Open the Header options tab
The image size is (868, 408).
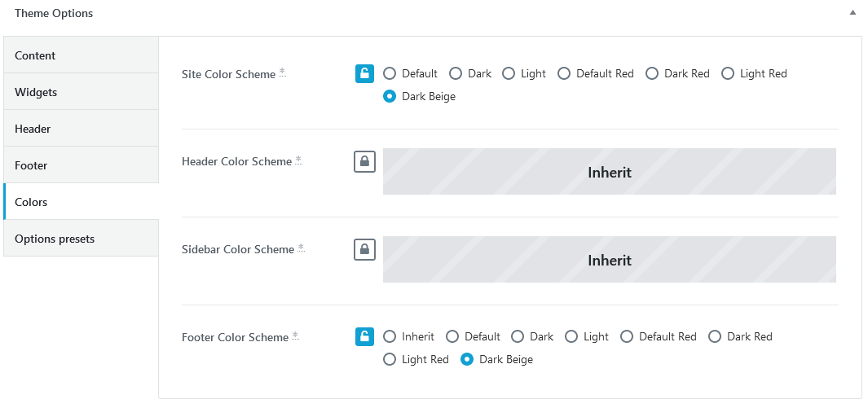pos(81,128)
